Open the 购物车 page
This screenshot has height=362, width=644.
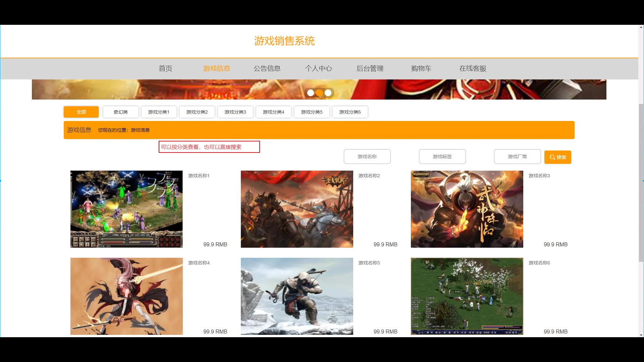click(421, 68)
